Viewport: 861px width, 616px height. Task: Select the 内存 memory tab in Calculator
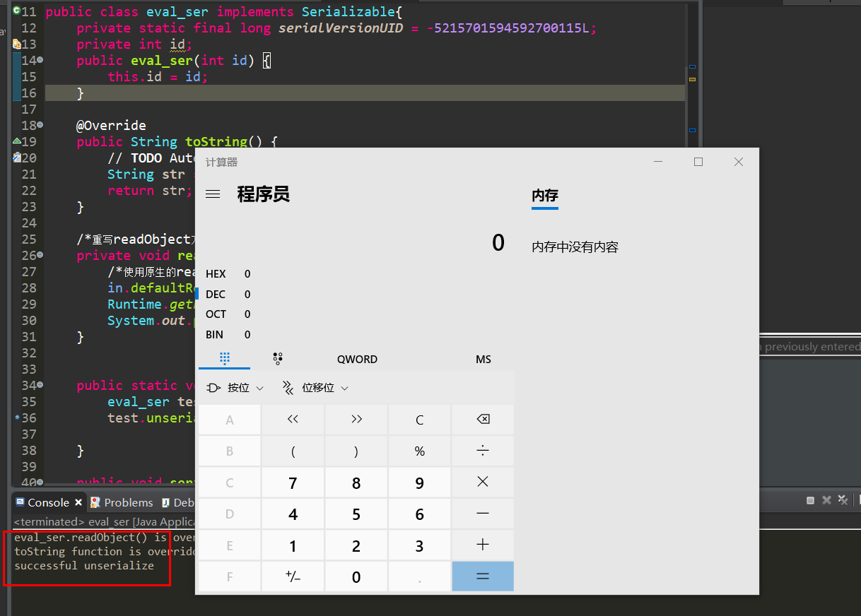point(545,196)
